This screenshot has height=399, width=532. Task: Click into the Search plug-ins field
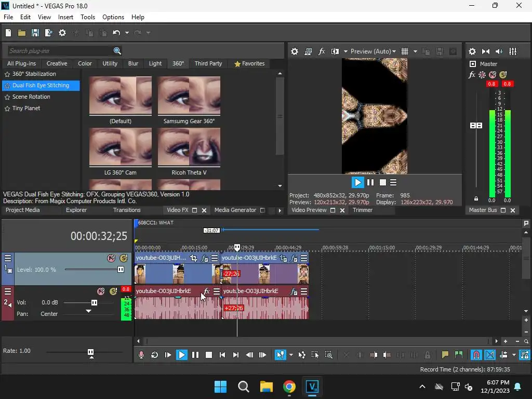point(59,51)
